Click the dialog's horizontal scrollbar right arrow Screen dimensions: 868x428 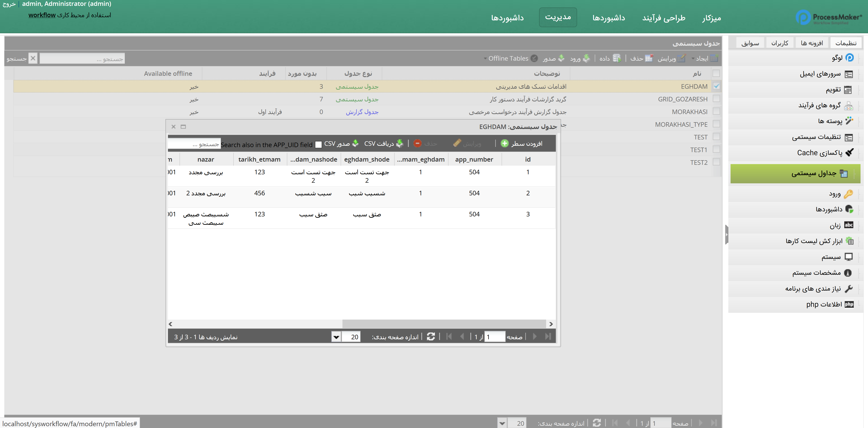tap(551, 324)
